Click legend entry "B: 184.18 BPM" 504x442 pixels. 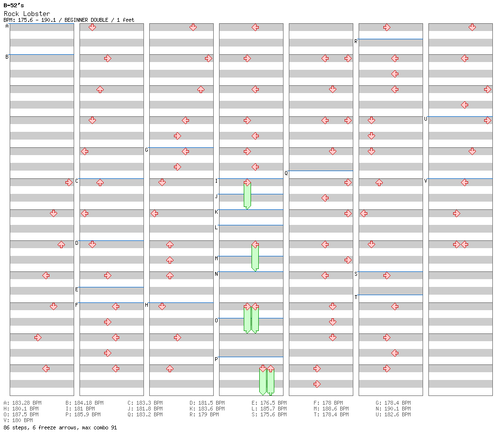[x=84, y=403]
